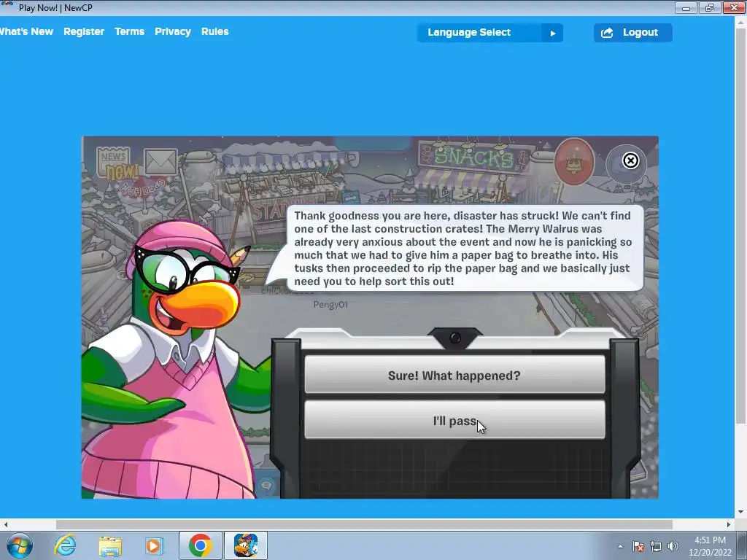Switch to Google Chrome in the taskbar

[x=200, y=545]
